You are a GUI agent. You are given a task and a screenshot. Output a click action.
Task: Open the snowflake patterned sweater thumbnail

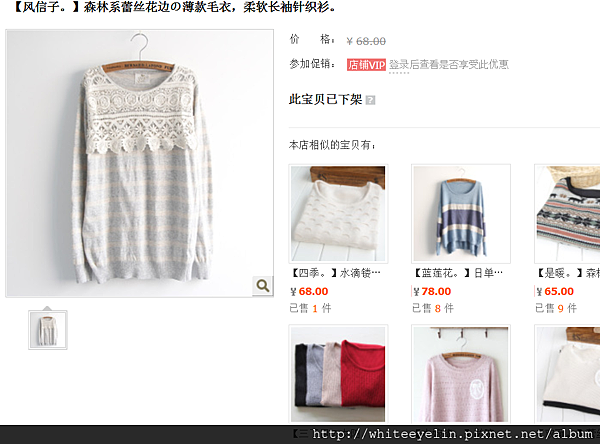567,214
